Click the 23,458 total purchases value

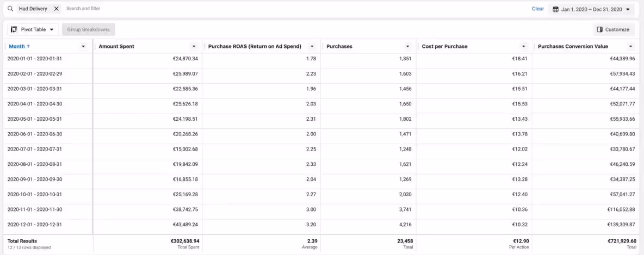[405, 241]
